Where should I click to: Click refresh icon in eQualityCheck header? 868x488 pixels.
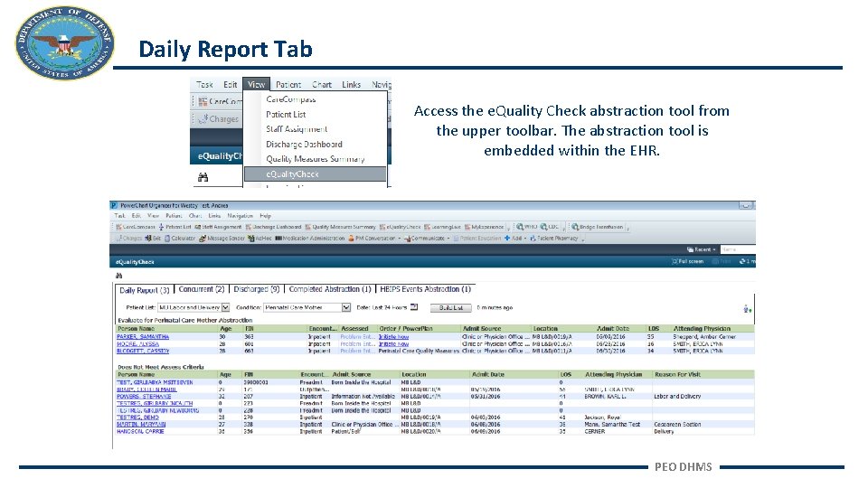pos(742,262)
